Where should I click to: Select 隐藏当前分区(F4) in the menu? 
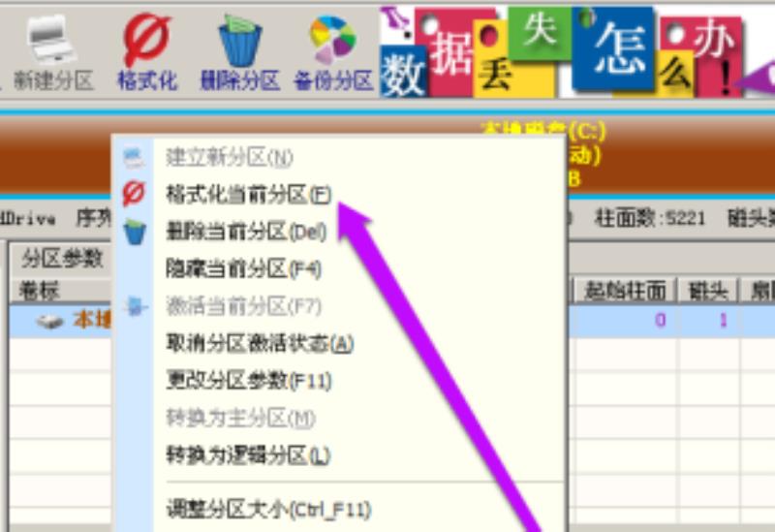tap(244, 269)
